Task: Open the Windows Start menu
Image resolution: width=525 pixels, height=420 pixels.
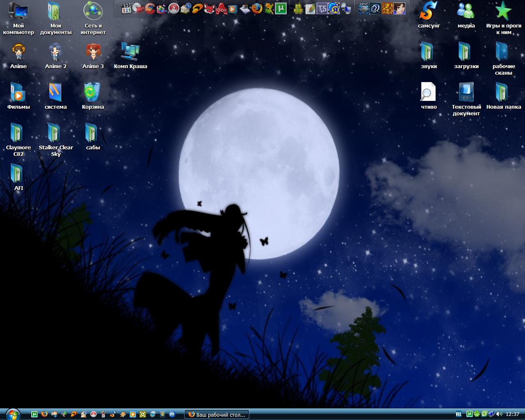Action: point(12,414)
